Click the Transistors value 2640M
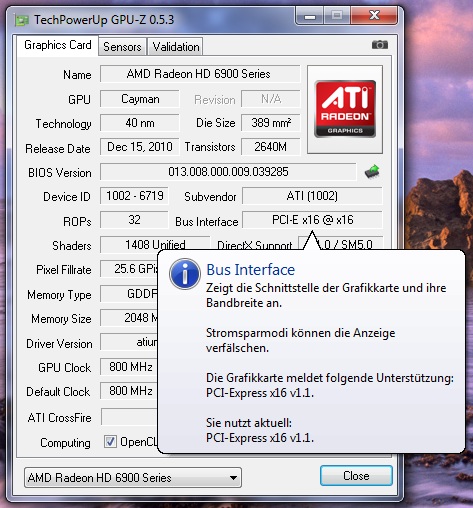Image resolution: width=473 pixels, height=508 pixels. 271,147
